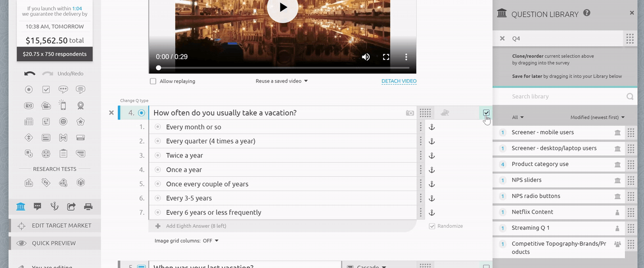The width and height of the screenshot is (644, 268).
Task: Click the share export icon
Action: [x=71, y=206]
